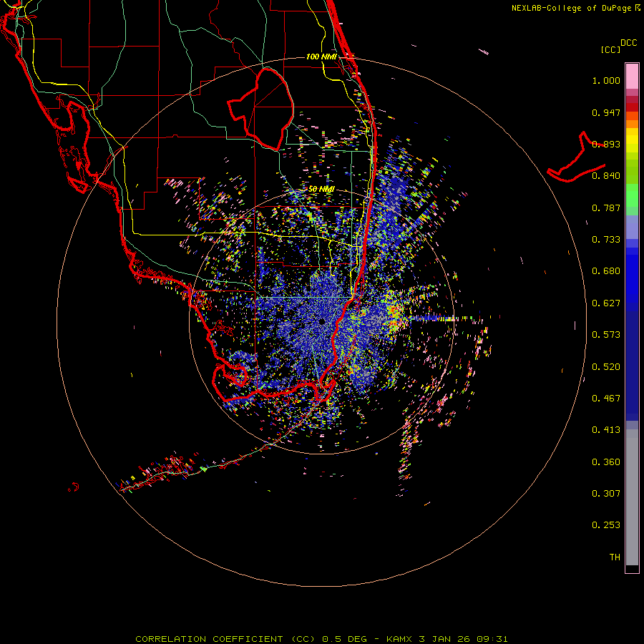Click the KAMX station identifier in caption

pos(399,639)
